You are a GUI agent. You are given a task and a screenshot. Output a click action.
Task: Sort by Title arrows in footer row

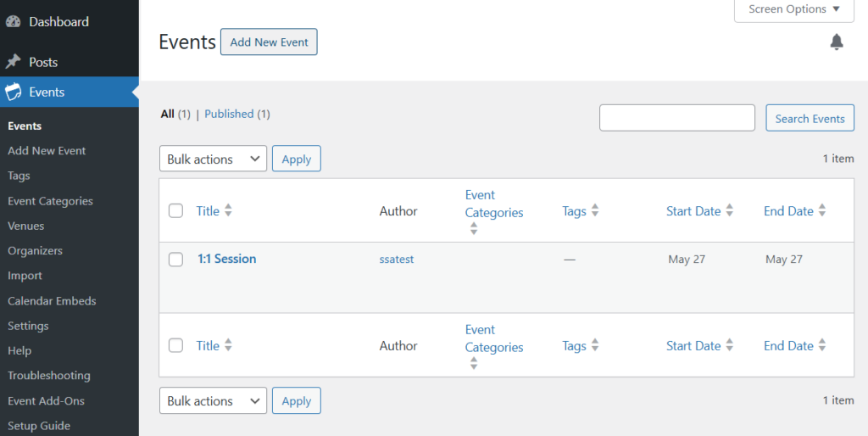pos(228,345)
